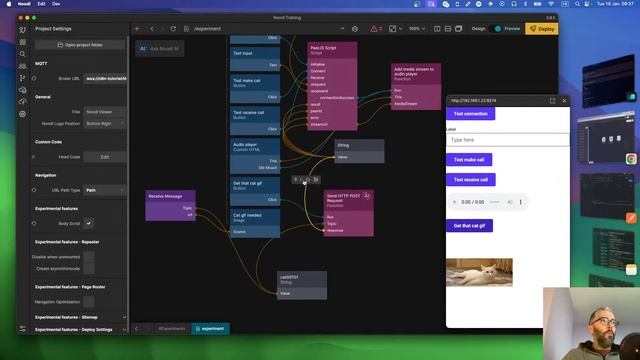Image resolution: width=640 pixels, height=360 pixels.
Task: Open the components grid icon in the sidebar
Action: [22, 42]
